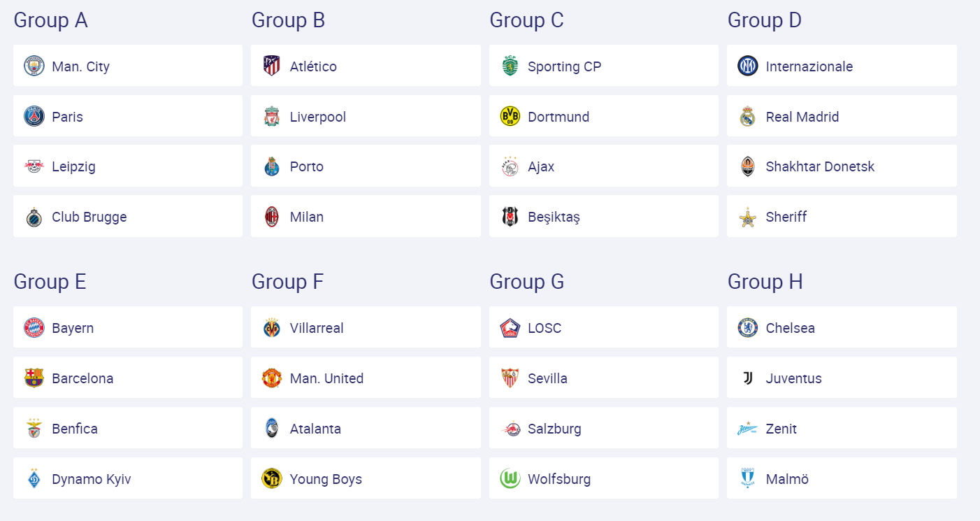Click the Real Madrid crest icon
This screenshot has width=980, height=521.
click(x=748, y=117)
